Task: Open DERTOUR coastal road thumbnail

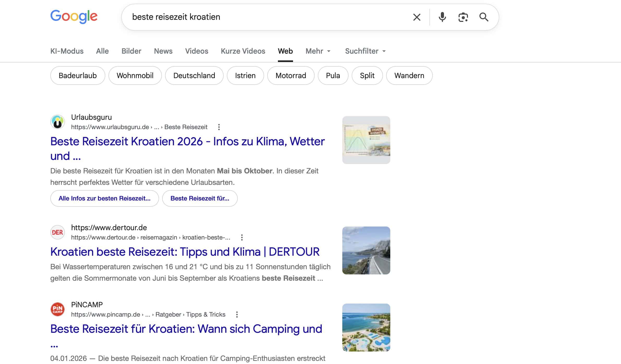Action: click(x=366, y=250)
